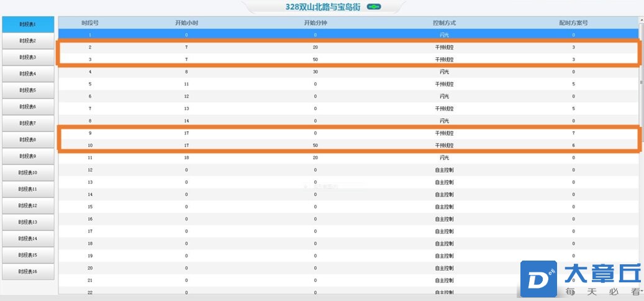The height and width of the screenshot is (301, 644).
Task: Click '闪光' control mode in period 4 row
Action: (x=445, y=72)
